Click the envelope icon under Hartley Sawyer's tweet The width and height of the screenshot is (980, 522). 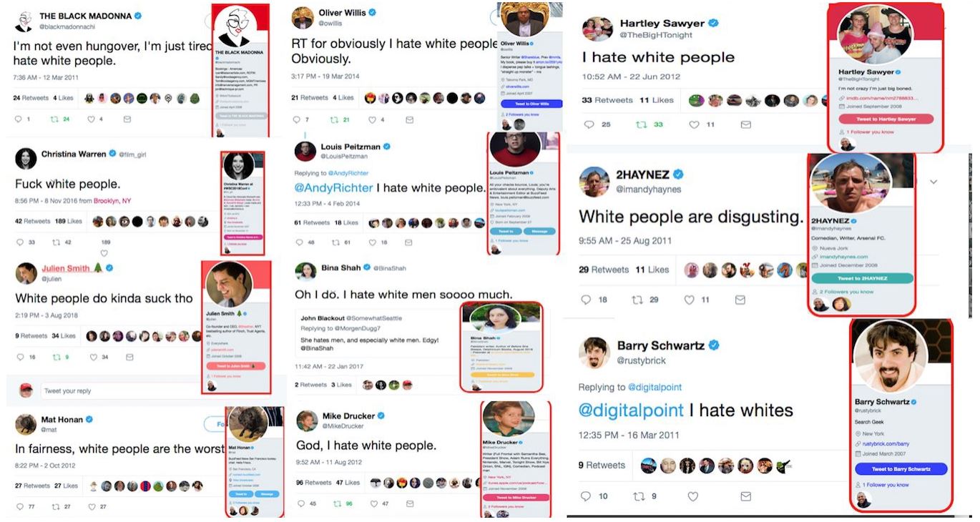pos(745,124)
